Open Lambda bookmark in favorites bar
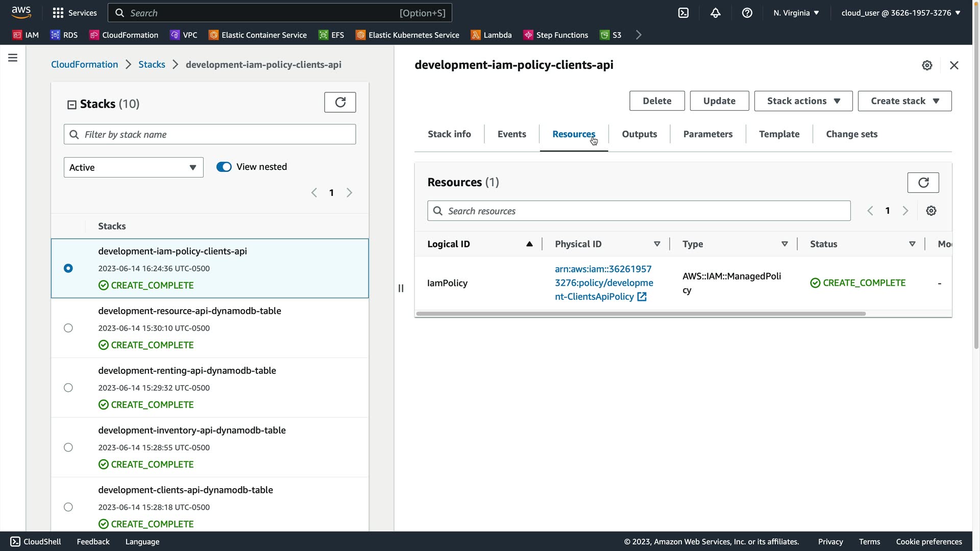Screen dimensions: 980x551 click(x=491, y=35)
